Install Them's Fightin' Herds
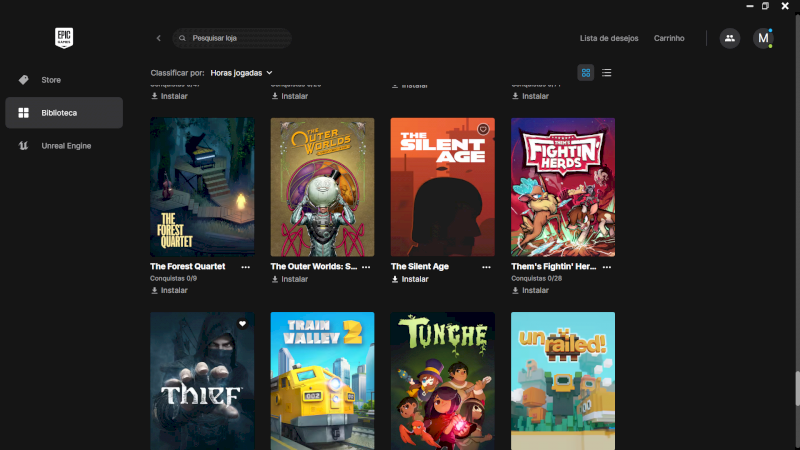The image size is (800, 450). click(x=531, y=290)
